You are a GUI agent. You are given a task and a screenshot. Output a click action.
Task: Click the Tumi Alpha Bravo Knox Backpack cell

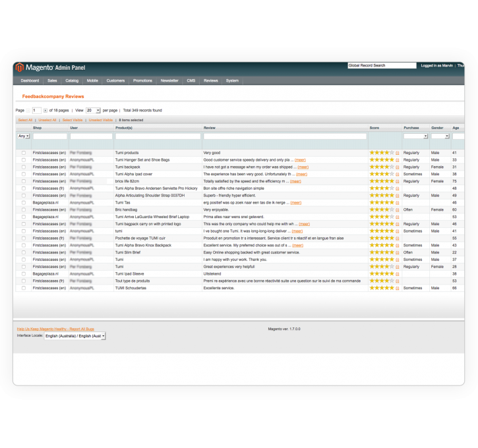pyautogui.click(x=143, y=245)
